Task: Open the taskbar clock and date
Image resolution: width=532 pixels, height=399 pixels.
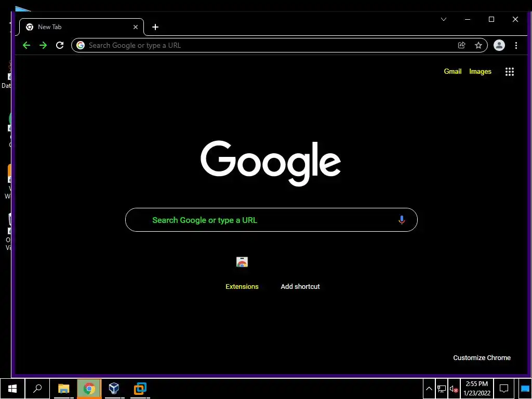Action: 477,389
